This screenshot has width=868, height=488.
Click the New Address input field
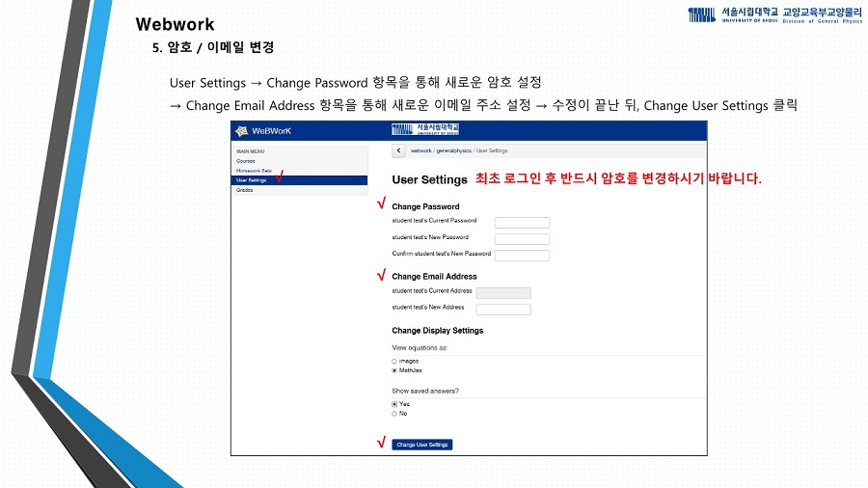point(503,310)
